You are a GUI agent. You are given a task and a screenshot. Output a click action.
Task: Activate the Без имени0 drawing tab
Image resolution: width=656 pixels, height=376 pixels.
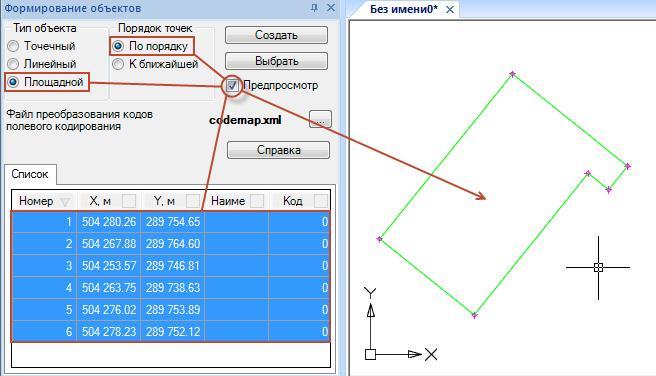pyautogui.click(x=403, y=9)
